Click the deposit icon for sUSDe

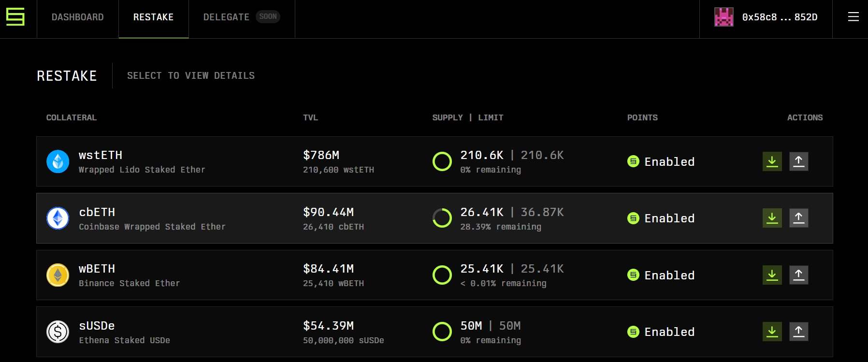[x=772, y=332]
